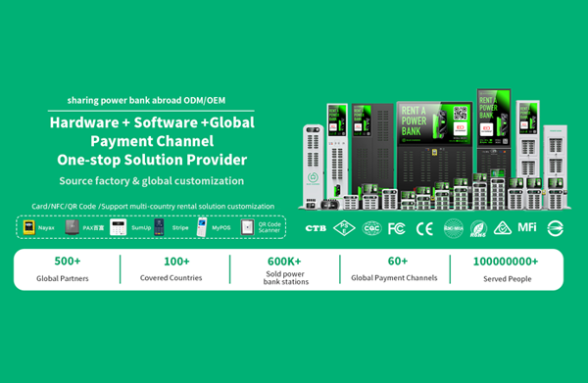Image resolution: width=588 pixels, height=383 pixels.
Task: Click the CE certification mark
Action: coord(424,228)
